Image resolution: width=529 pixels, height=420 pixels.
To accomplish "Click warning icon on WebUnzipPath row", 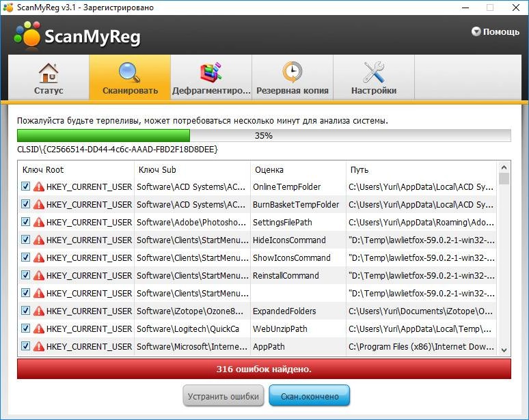I will click(39, 328).
